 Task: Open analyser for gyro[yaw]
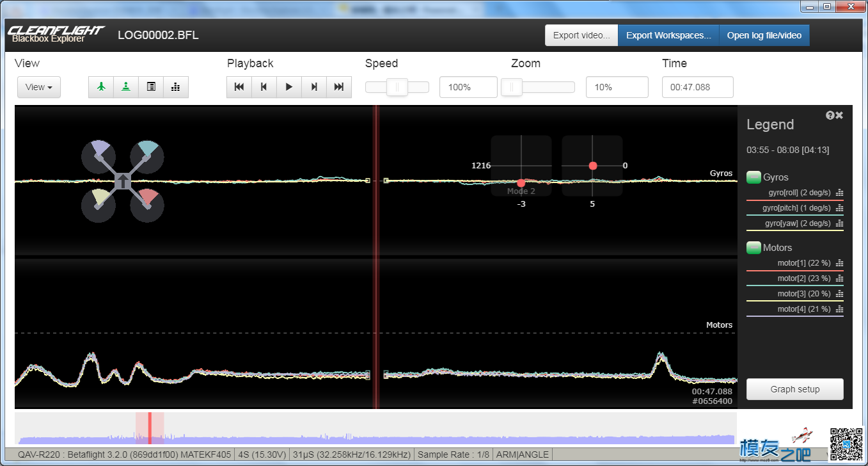click(840, 223)
